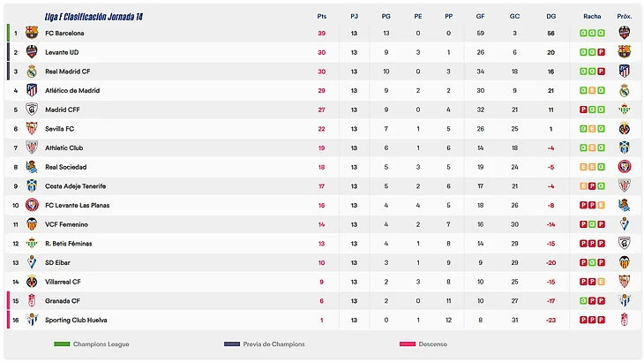
Task: Click the Granada CF team crest
Action: 32,300
